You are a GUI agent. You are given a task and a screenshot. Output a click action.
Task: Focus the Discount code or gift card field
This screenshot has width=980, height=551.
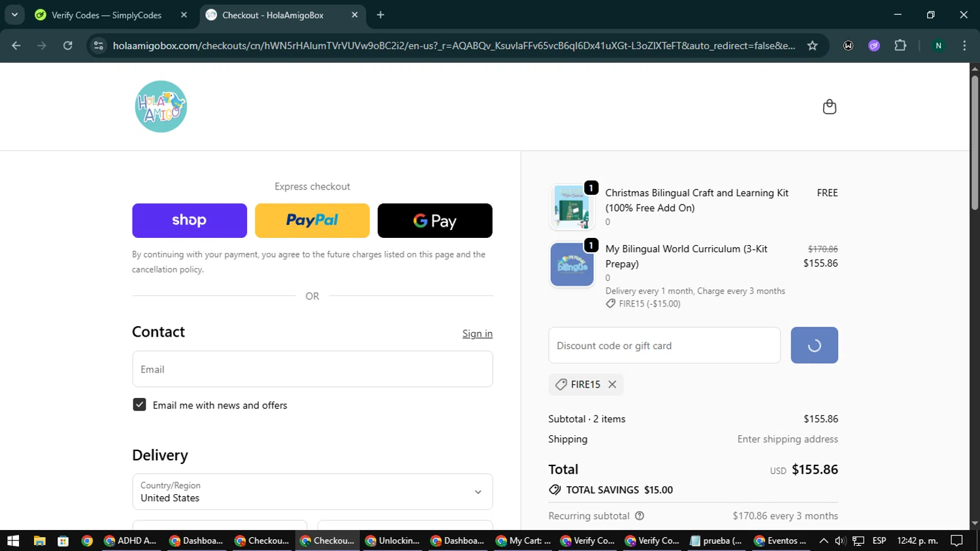[664, 345]
